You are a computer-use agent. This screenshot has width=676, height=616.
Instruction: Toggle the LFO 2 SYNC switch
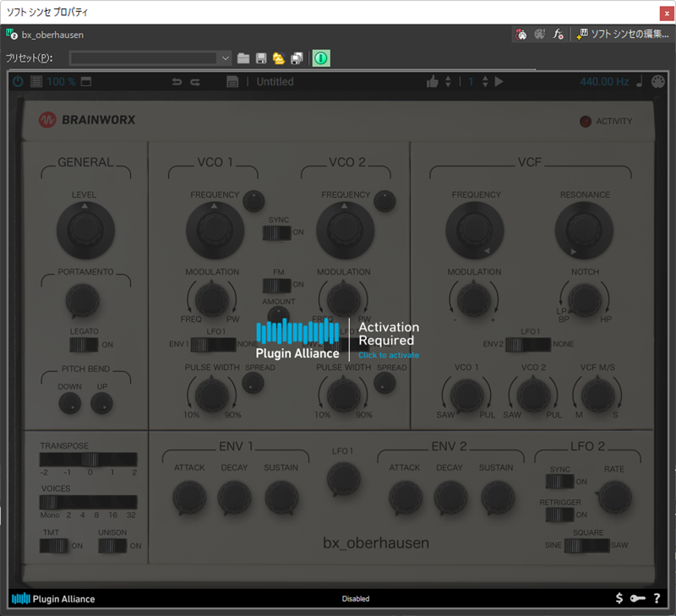pos(559,481)
